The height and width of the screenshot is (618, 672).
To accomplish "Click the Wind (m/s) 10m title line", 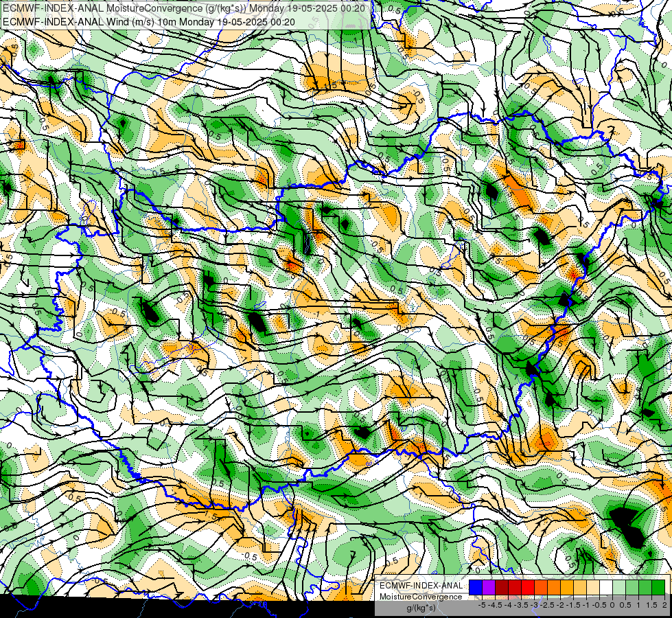I will point(149,21).
